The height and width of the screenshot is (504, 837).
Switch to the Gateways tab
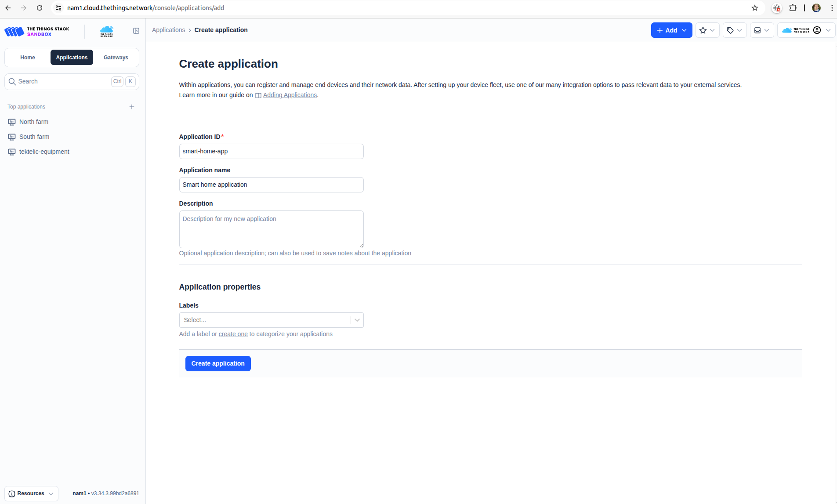pos(116,57)
